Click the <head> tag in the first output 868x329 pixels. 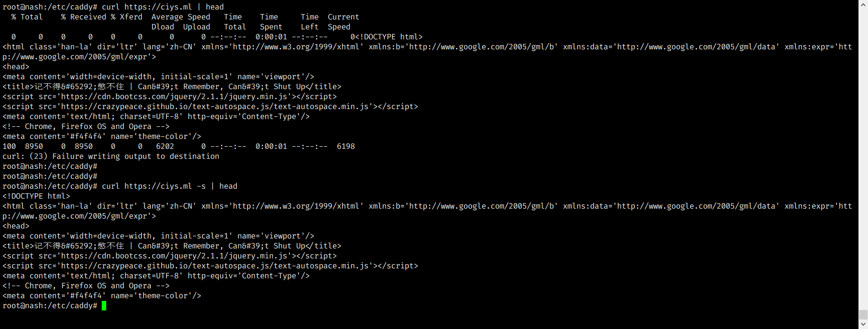point(16,67)
